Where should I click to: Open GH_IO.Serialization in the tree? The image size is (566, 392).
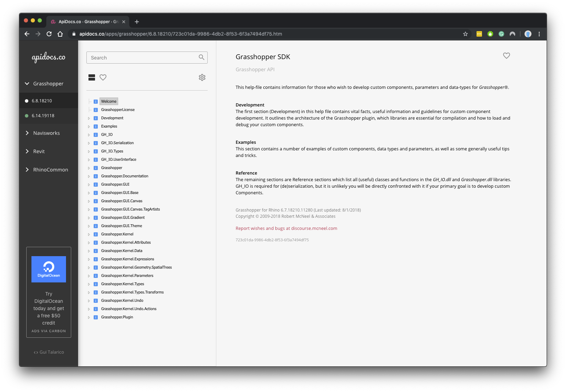117,143
